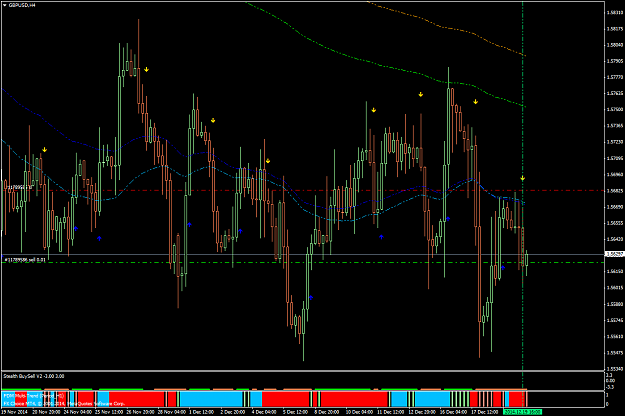Click the '26 Nov 20:00' time axis label
Screen dimensions: 625x416
pos(140,412)
